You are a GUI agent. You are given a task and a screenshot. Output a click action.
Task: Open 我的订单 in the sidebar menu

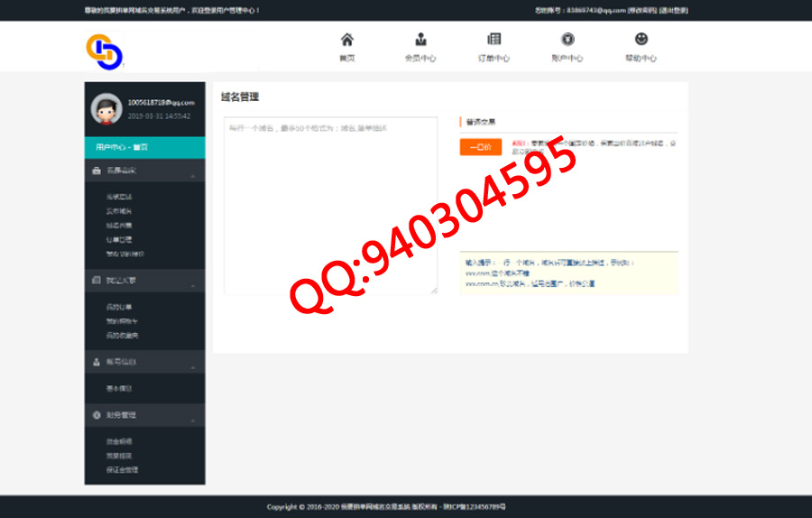pyautogui.click(x=119, y=307)
